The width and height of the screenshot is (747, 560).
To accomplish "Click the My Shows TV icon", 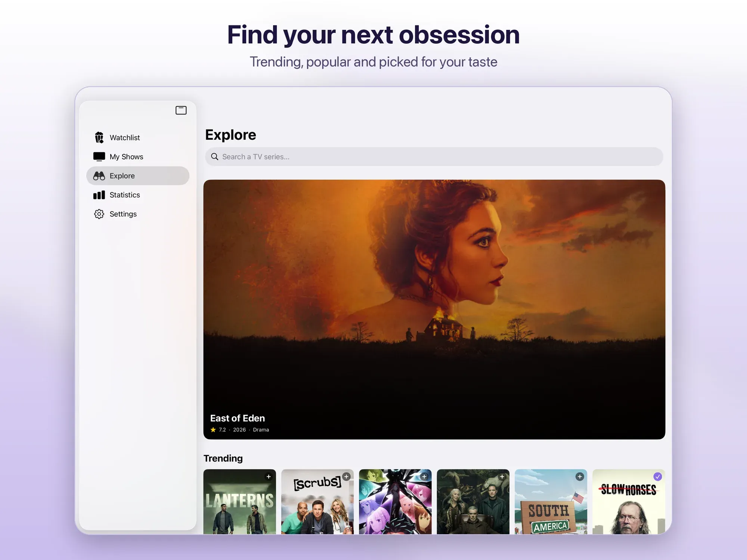I will tap(99, 157).
